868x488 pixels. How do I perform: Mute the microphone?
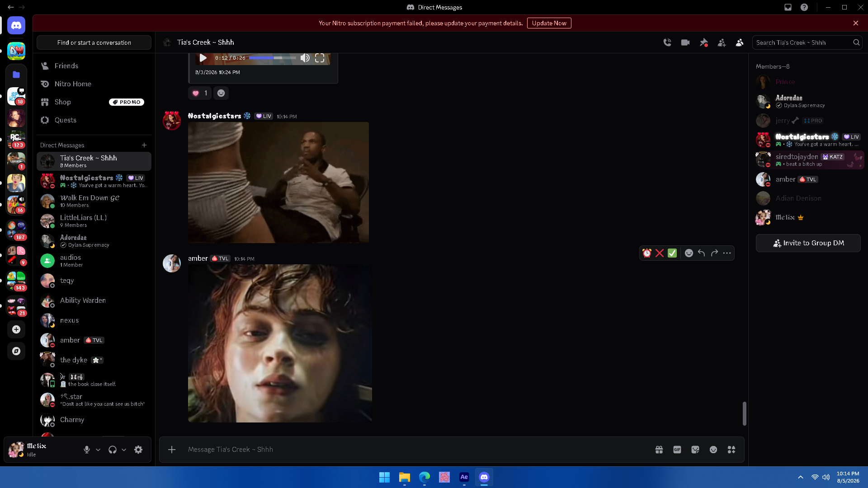tap(87, 450)
